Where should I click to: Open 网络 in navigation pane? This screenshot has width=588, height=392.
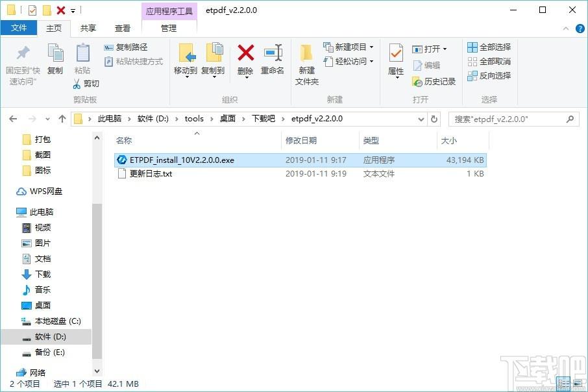[x=31, y=373]
